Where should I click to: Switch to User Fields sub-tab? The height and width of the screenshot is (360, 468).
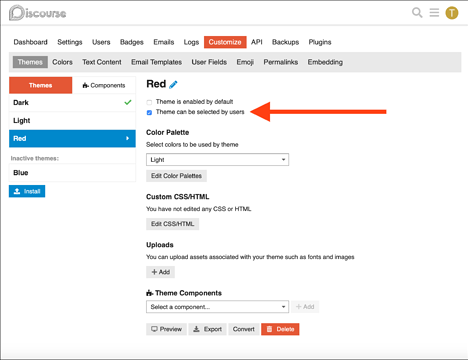[x=209, y=62]
